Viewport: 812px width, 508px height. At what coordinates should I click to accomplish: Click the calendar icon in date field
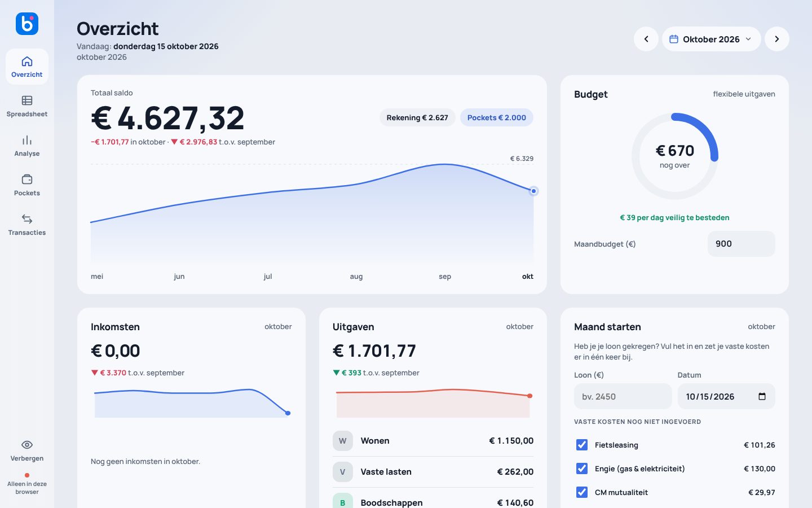coord(762,396)
